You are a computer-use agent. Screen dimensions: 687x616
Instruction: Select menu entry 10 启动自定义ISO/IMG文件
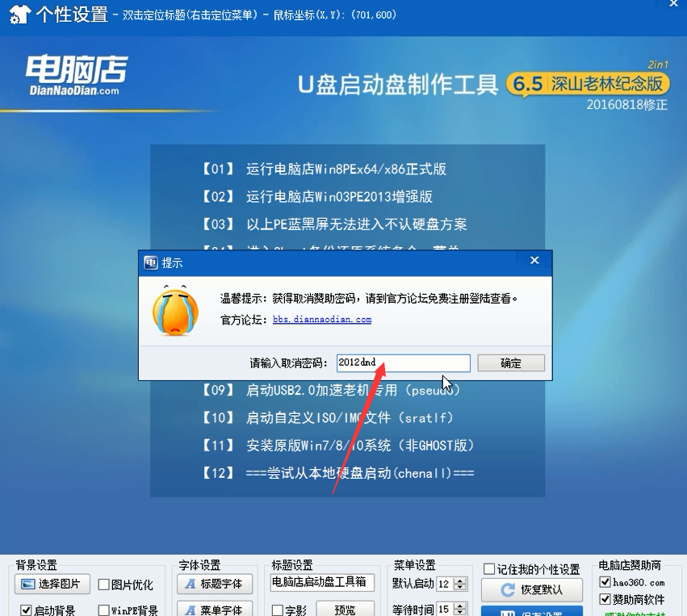click(x=327, y=417)
